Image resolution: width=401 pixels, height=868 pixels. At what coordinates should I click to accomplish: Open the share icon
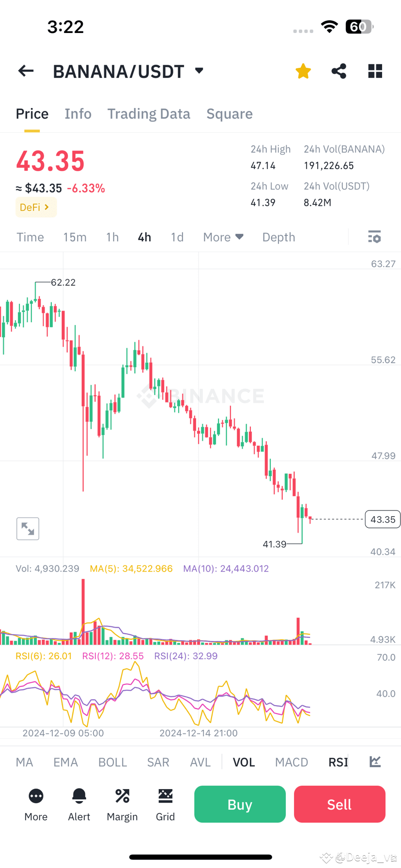339,71
